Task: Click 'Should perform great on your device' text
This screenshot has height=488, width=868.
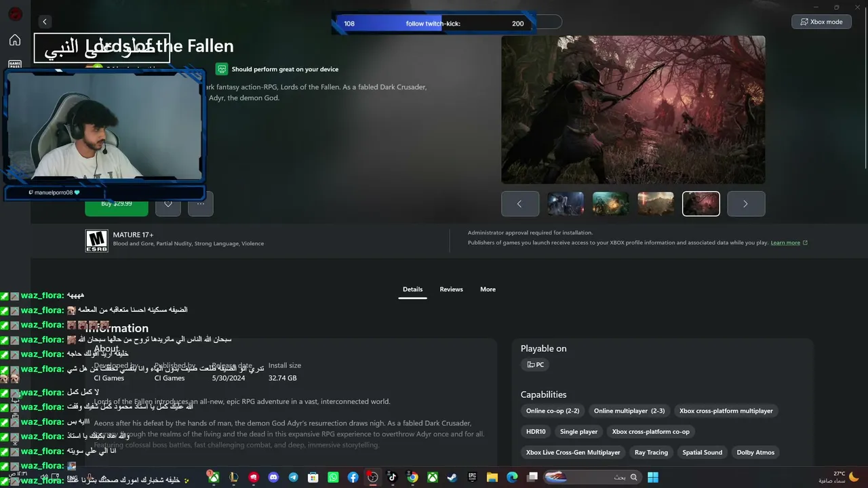Action: [x=285, y=69]
